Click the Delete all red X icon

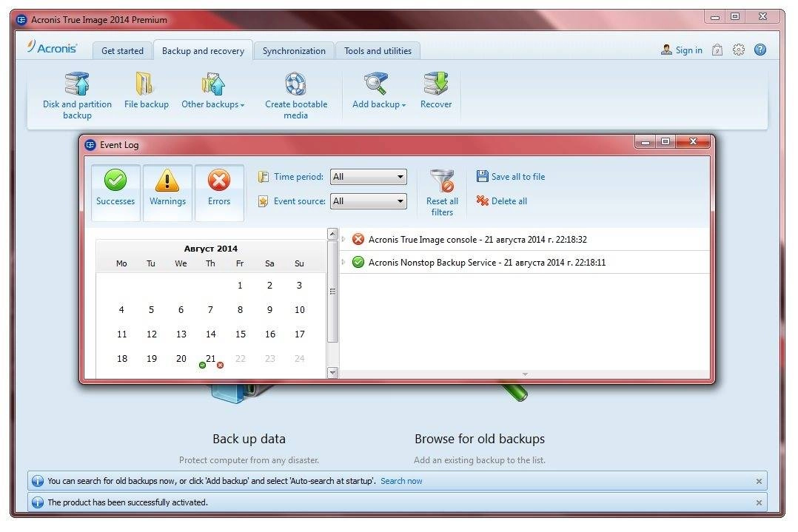482,201
